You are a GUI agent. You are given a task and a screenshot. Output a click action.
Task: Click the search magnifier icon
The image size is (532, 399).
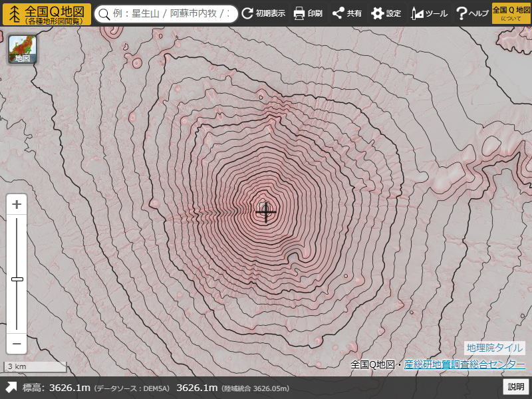(104, 13)
